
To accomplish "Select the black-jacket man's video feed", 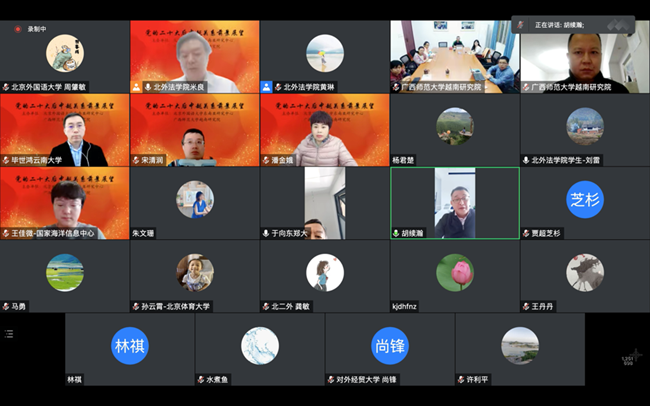I will [585, 57].
